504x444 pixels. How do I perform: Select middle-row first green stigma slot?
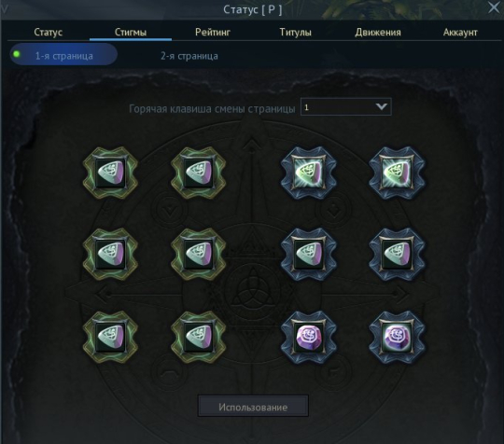(x=110, y=255)
